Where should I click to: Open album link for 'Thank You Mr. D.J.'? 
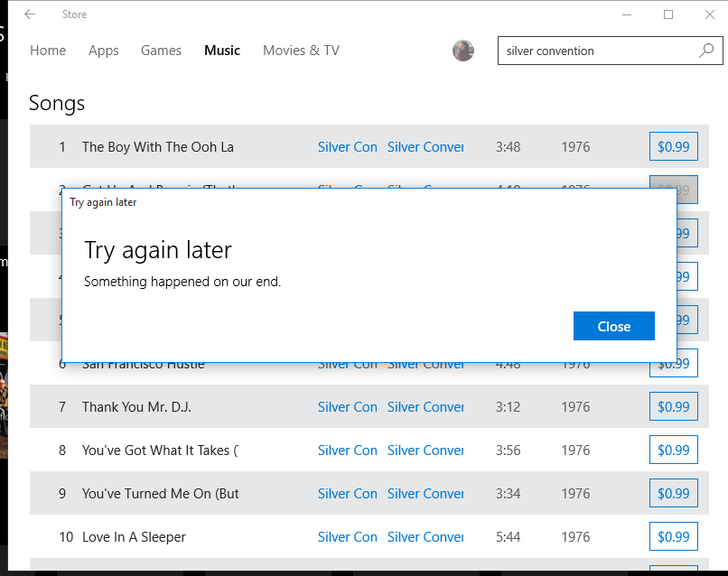click(x=425, y=406)
